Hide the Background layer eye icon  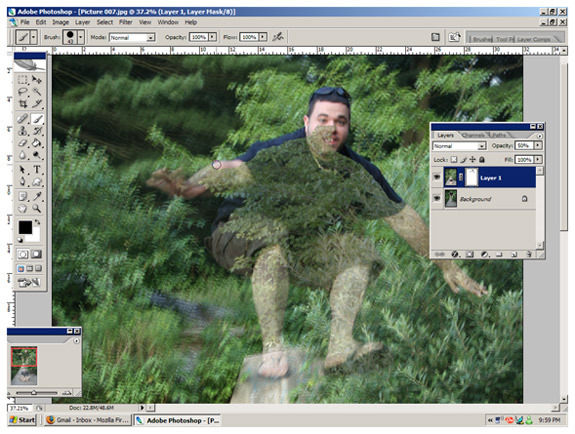(437, 198)
